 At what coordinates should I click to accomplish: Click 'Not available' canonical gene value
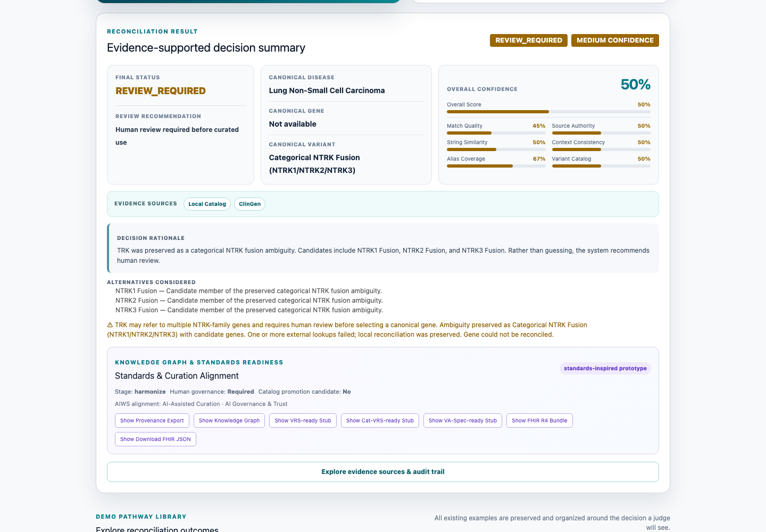tap(293, 124)
